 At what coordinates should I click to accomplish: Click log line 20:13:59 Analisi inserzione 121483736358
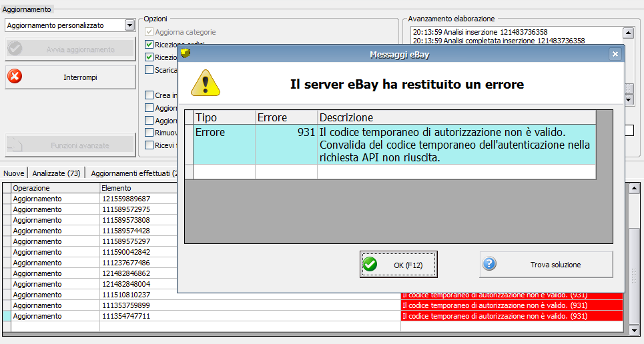(480, 31)
